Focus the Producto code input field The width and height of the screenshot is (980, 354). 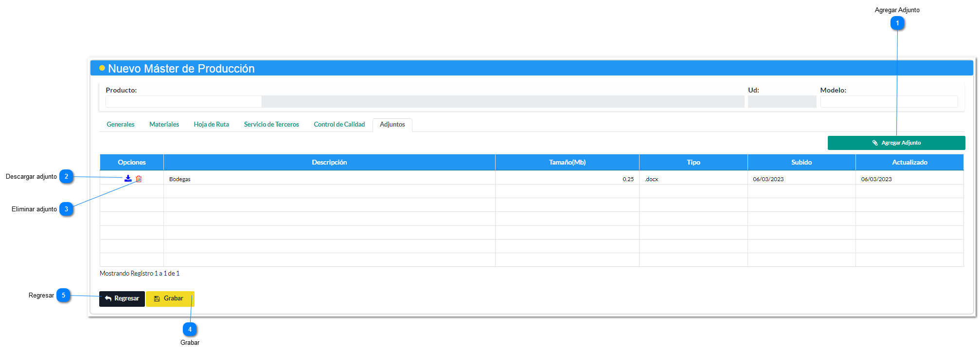(x=184, y=101)
